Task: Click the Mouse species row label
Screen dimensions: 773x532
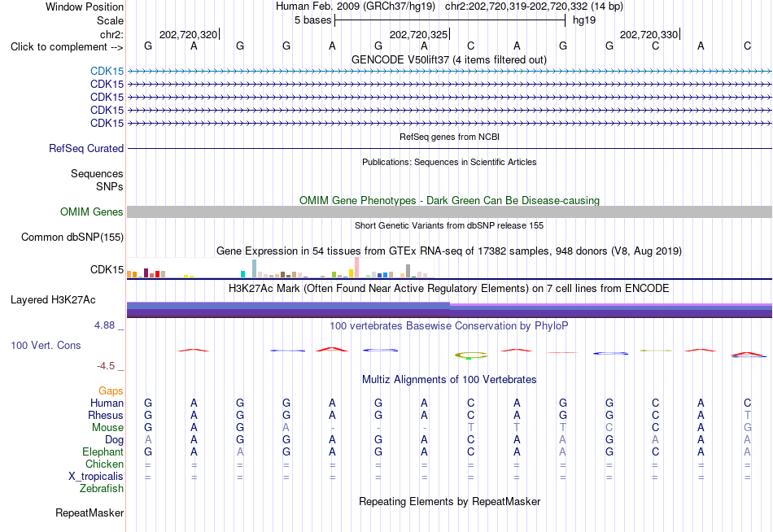Action: [x=107, y=428]
